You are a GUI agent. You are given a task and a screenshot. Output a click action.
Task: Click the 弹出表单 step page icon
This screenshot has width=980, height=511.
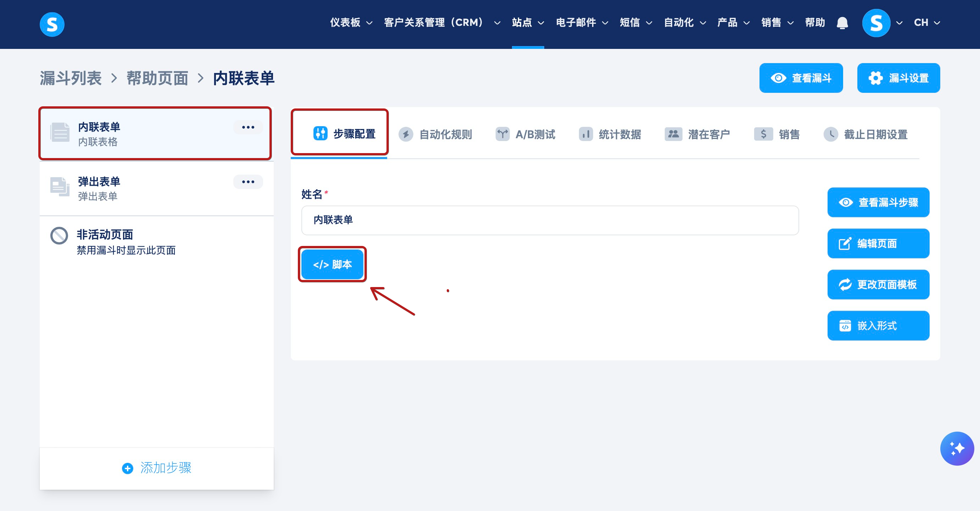60,187
